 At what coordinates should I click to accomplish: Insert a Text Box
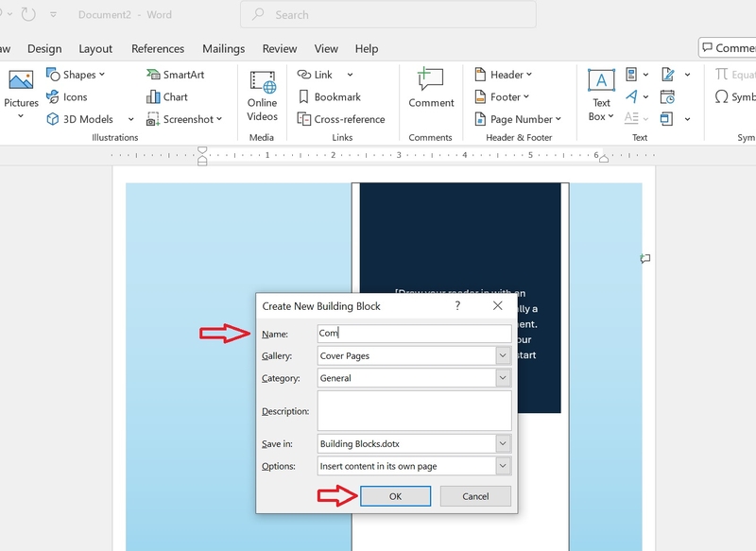[601, 95]
